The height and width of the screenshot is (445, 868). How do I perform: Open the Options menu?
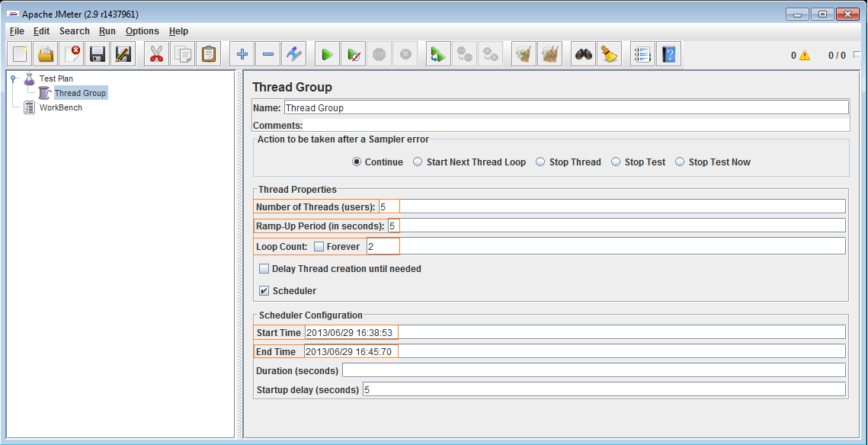[143, 31]
